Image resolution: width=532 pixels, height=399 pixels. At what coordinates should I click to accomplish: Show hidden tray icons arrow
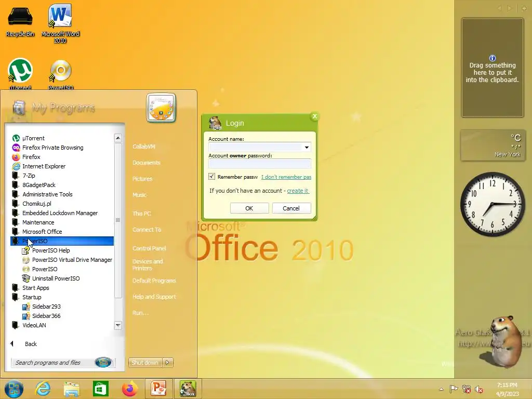441,389
